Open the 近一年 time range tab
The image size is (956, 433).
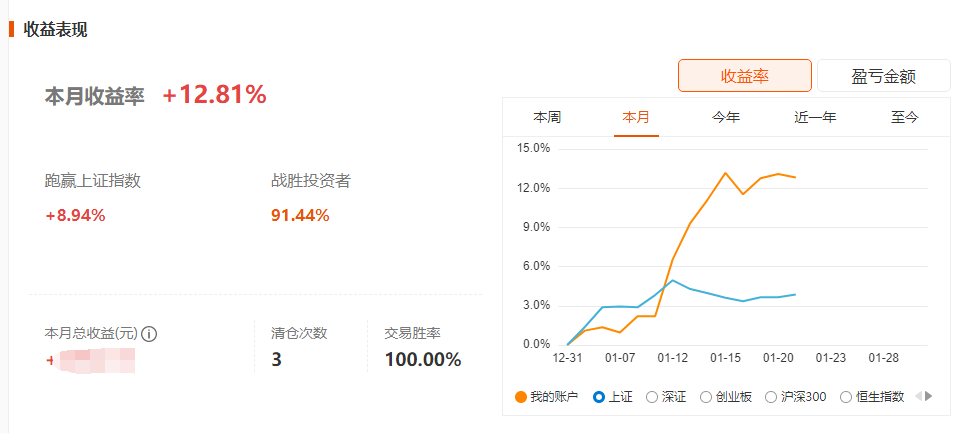(x=815, y=117)
